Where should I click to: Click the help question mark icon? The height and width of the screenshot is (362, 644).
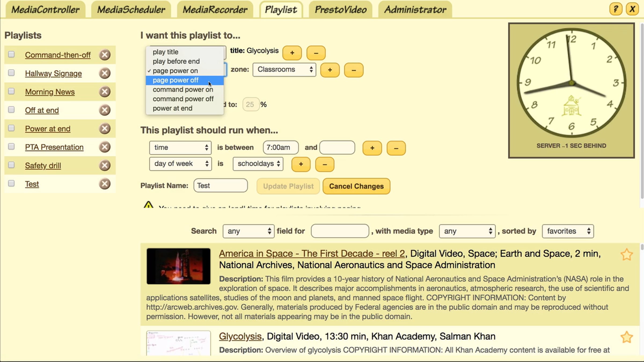(x=616, y=9)
